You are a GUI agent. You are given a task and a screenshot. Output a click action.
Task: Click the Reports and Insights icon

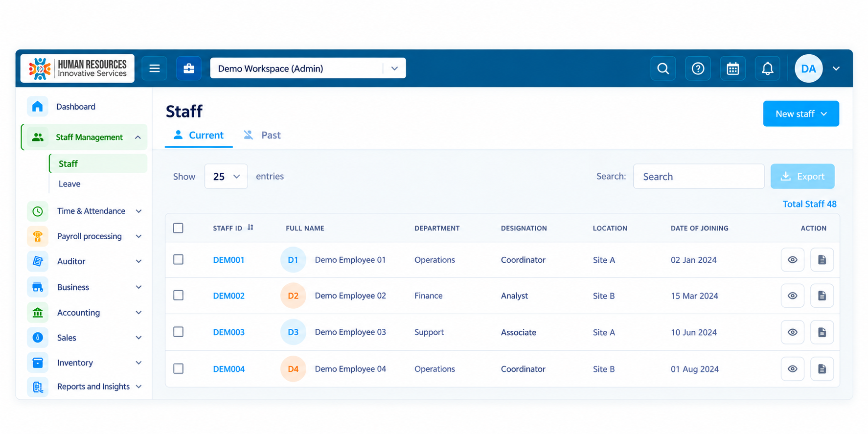coord(38,387)
